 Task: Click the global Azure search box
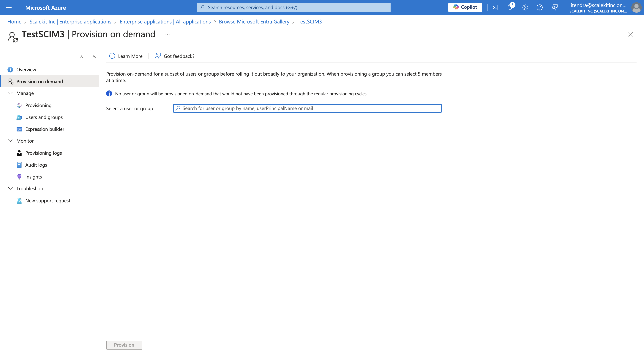(x=293, y=7)
